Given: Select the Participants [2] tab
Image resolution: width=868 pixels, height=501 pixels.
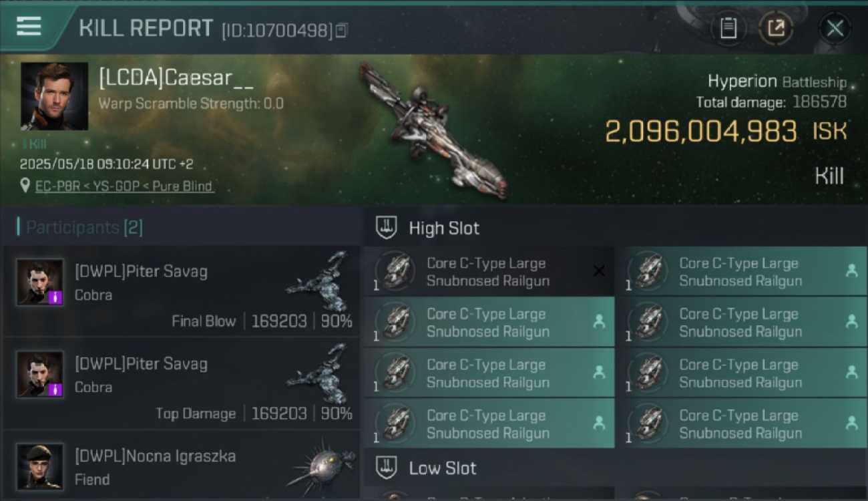Looking at the screenshot, I should pos(80,227).
